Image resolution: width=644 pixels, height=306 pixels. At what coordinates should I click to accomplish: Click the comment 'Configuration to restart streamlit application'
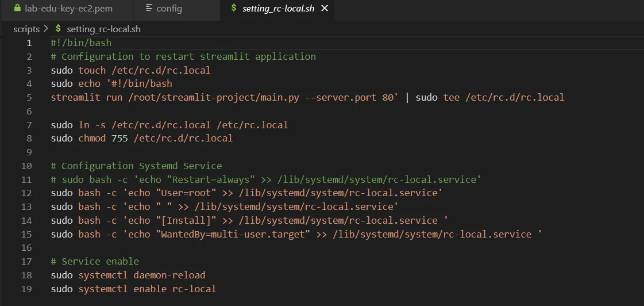188,56
